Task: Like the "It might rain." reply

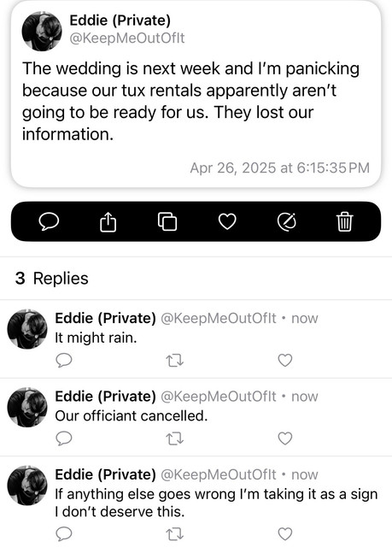Action: tap(285, 361)
